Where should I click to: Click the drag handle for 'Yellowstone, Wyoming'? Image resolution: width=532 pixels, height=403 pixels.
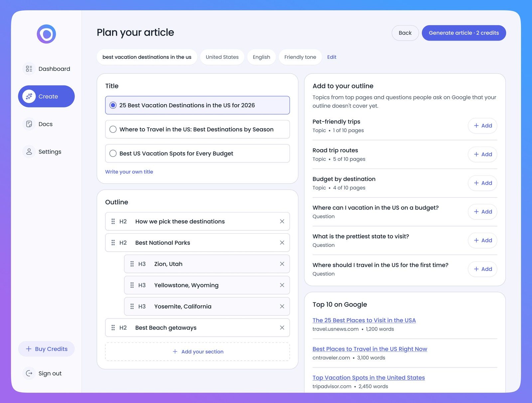132,285
